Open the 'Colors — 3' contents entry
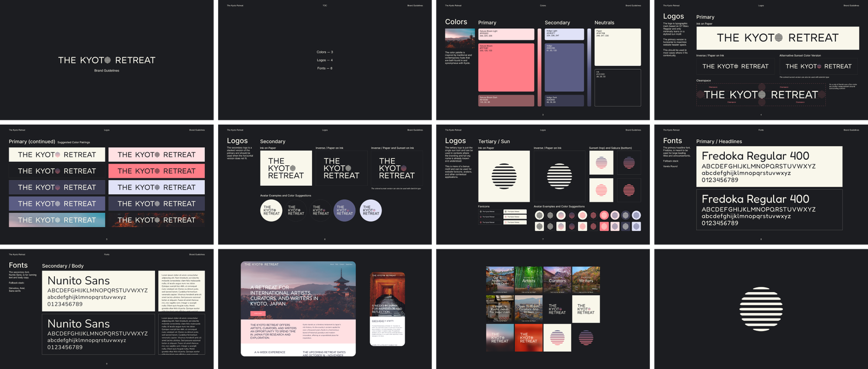Screen dimensions: 868x369 pyautogui.click(x=324, y=52)
